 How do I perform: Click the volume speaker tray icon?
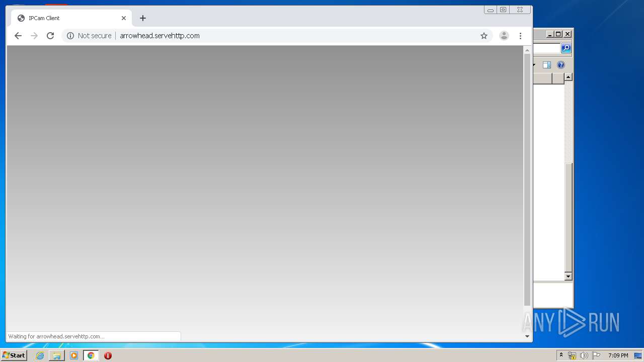pyautogui.click(x=584, y=355)
